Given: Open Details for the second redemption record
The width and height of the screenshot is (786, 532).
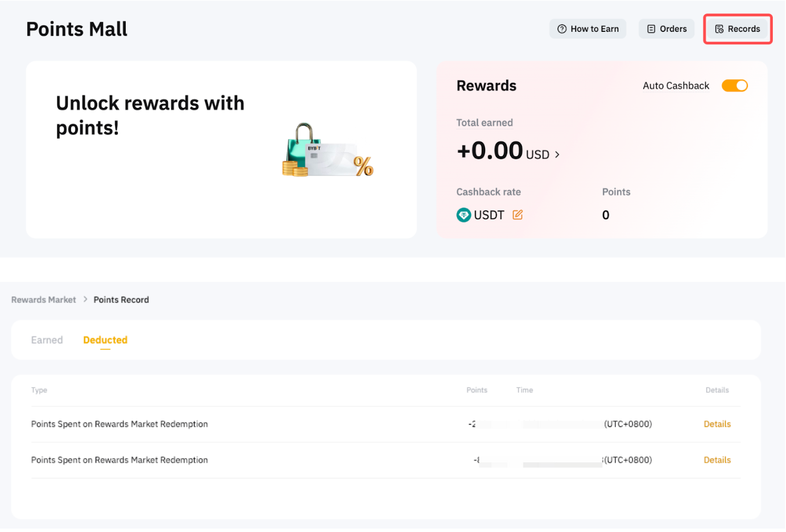Looking at the screenshot, I should (717, 460).
